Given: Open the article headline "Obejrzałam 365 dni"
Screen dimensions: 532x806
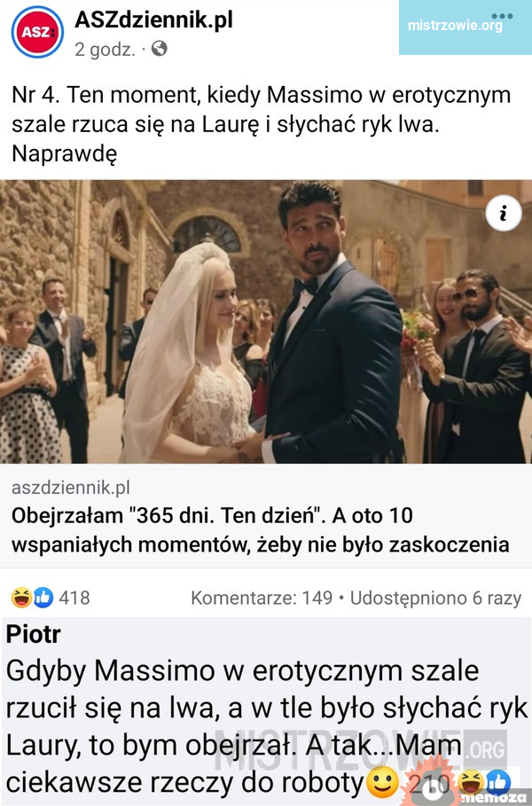Looking at the screenshot, I should [260, 529].
